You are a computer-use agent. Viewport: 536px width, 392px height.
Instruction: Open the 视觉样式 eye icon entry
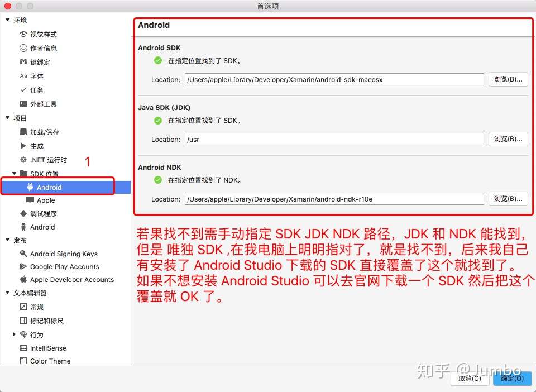click(23, 34)
